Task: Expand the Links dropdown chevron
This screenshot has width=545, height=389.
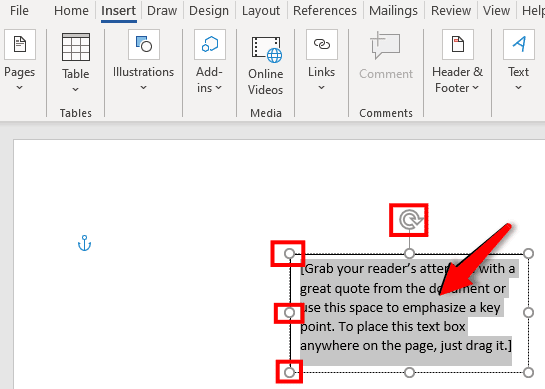Action: tap(322, 88)
